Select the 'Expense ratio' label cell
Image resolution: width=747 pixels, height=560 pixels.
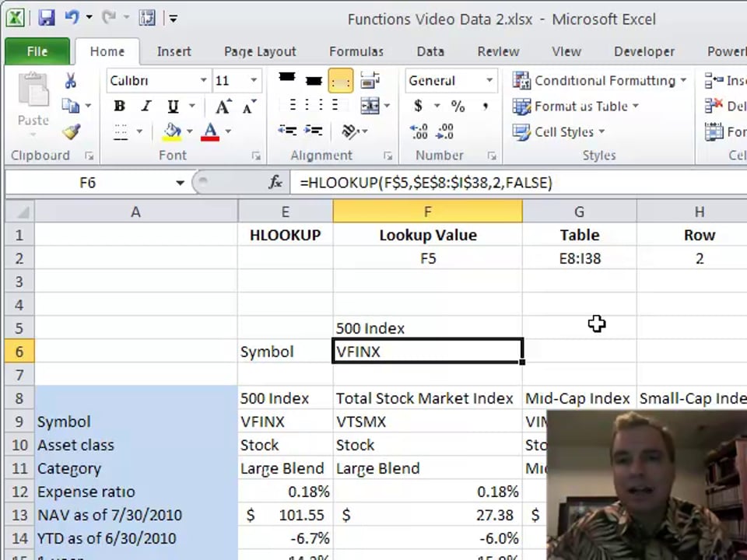[x=135, y=492]
